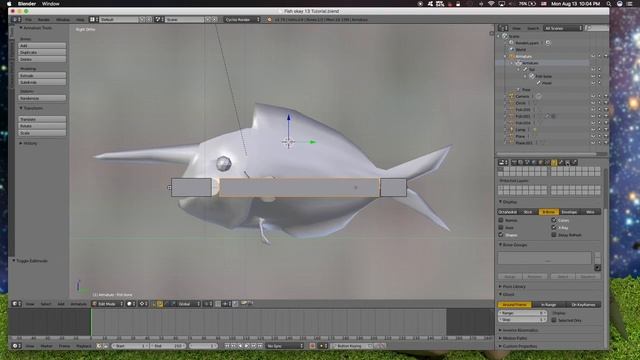Screen dimensions: 640x360
Task: Toggle the Selected Only checkbox under Ghost
Action: [554, 320]
